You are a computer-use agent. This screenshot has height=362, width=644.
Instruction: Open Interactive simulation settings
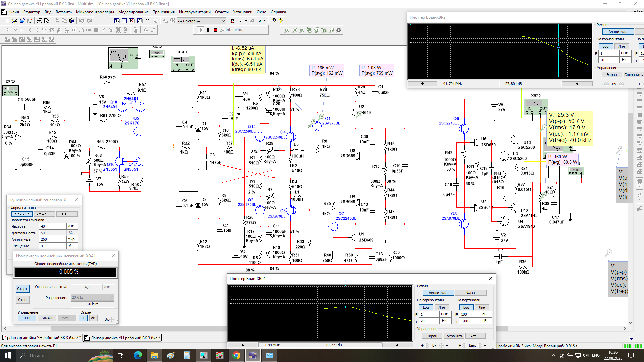(x=232, y=30)
